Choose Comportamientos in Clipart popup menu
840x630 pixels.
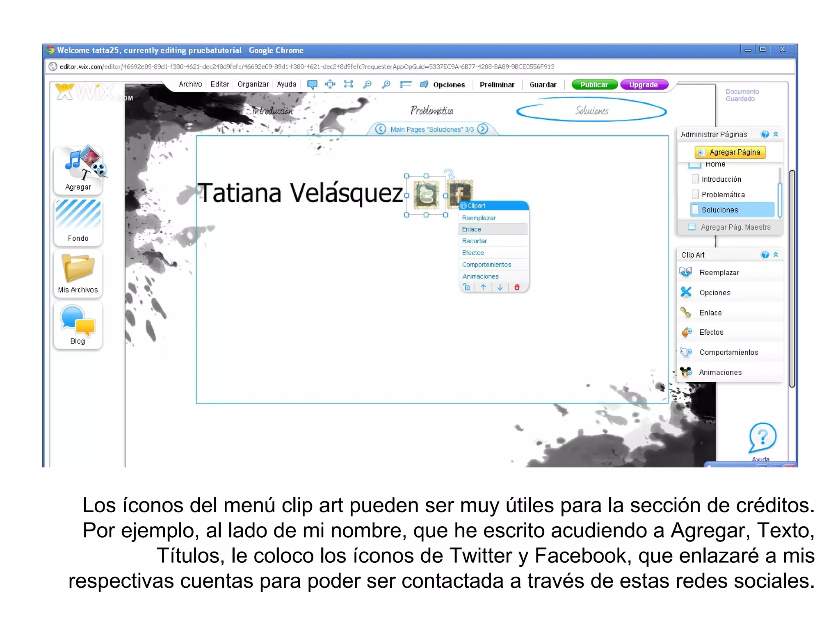[493, 265]
